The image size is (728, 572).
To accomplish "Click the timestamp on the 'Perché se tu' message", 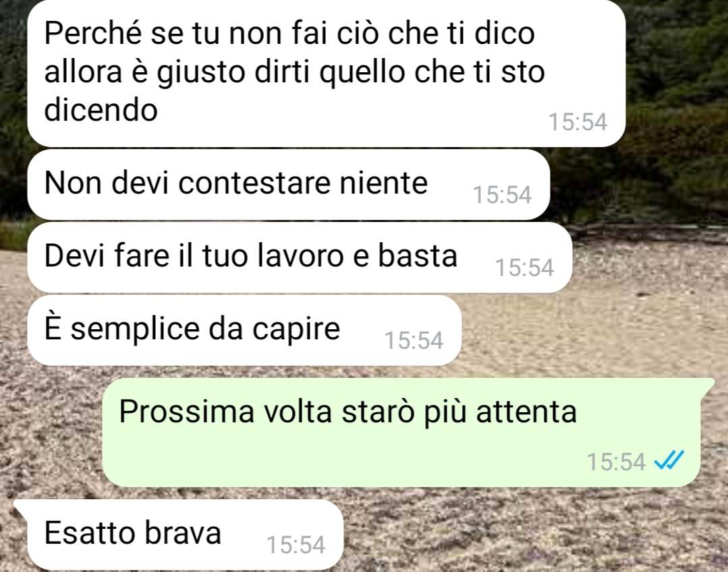I will pyautogui.click(x=578, y=121).
